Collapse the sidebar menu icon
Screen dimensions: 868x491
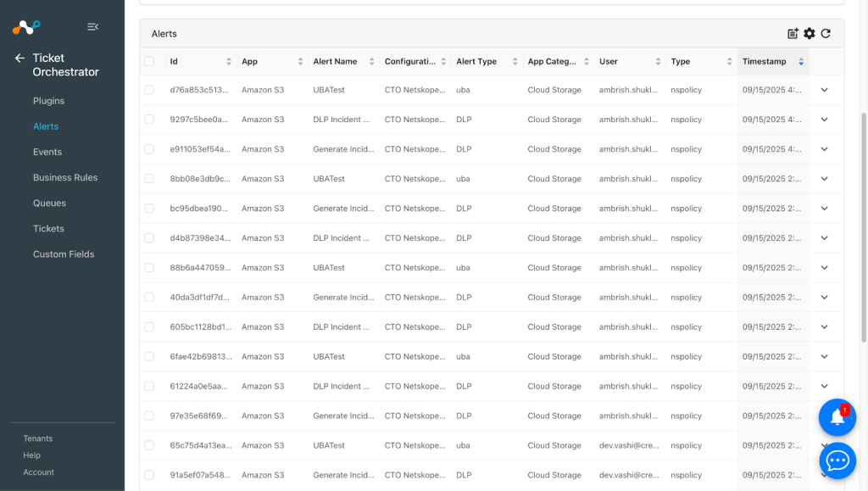92,26
